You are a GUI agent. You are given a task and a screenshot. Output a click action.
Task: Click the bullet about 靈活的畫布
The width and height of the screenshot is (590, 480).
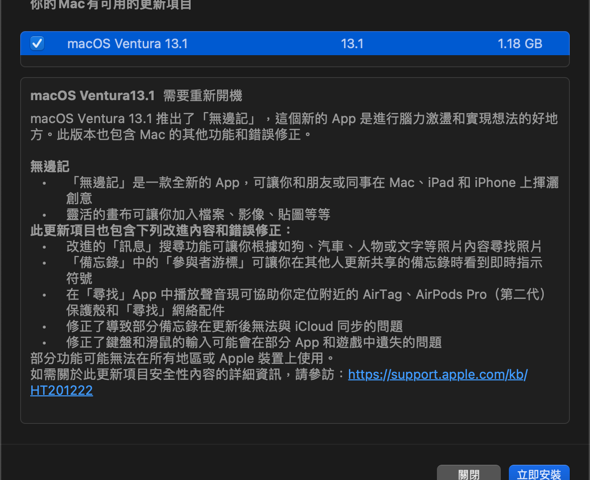[x=198, y=214]
